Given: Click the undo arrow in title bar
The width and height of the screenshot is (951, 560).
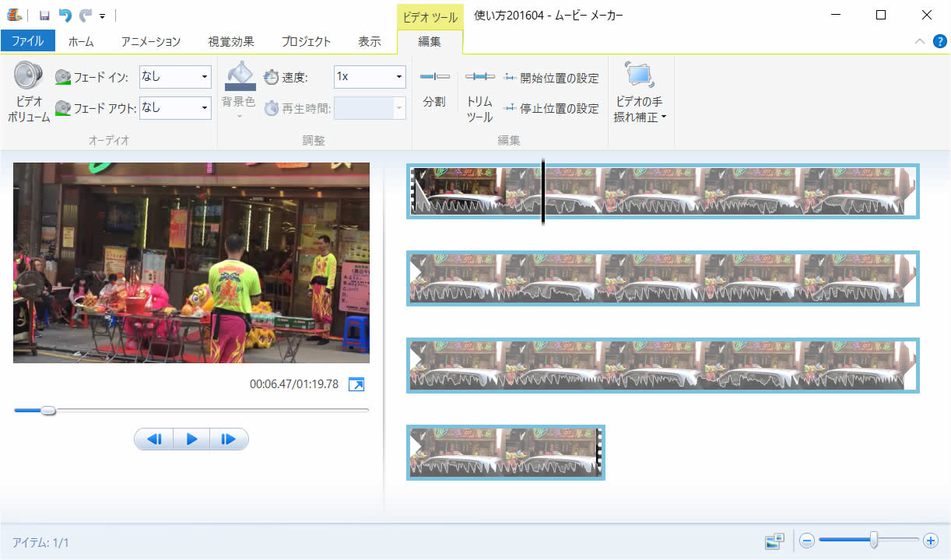Looking at the screenshot, I should click(65, 16).
